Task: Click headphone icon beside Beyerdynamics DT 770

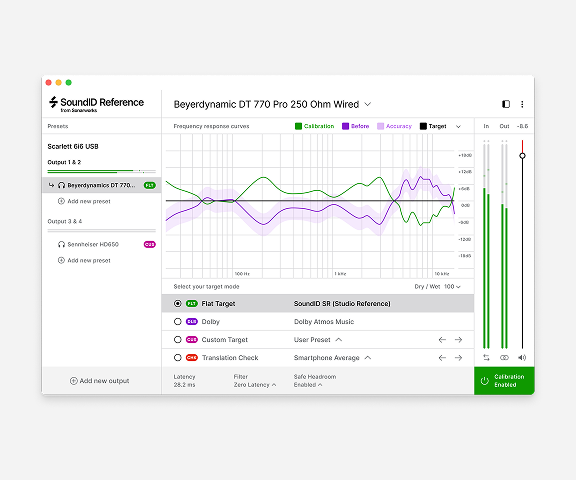Action: 61,185
